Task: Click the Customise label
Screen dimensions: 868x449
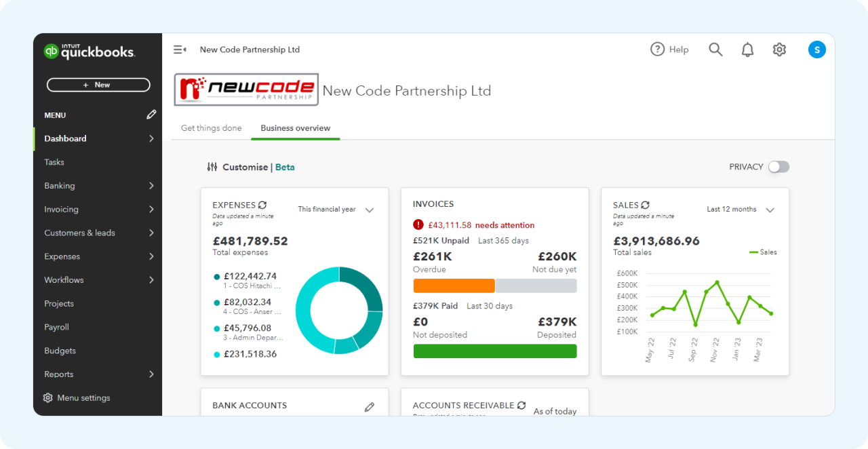Action: click(x=245, y=167)
